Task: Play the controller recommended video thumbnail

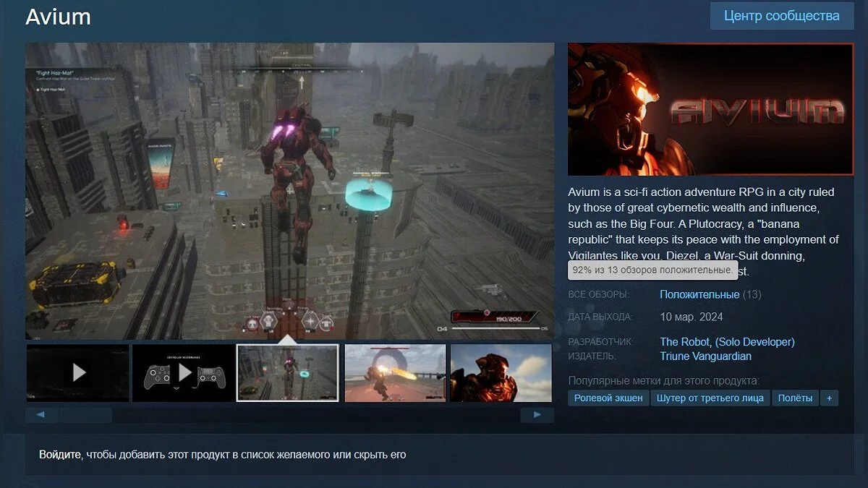Action: (x=184, y=373)
